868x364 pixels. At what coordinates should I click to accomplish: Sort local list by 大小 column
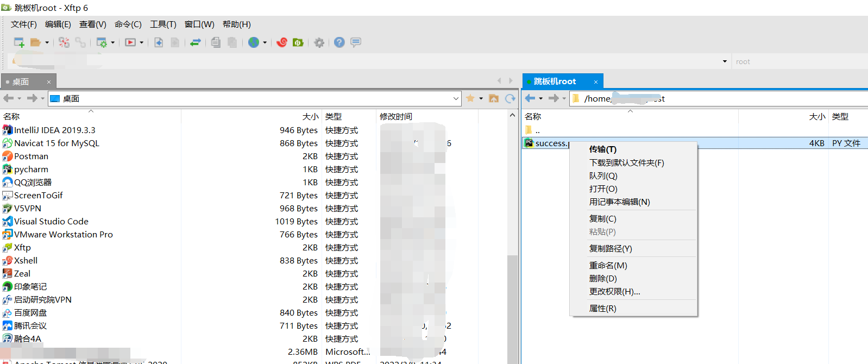(x=310, y=117)
